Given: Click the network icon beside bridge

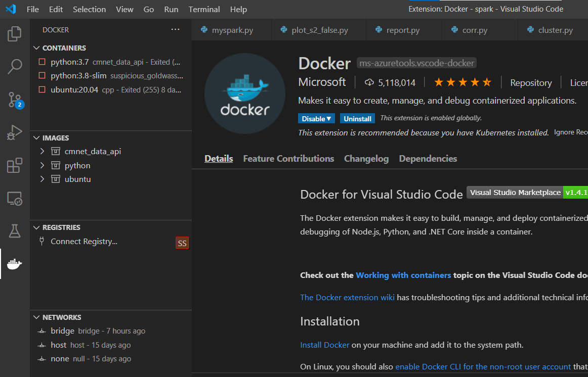Looking at the screenshot, I should point(42,331).
